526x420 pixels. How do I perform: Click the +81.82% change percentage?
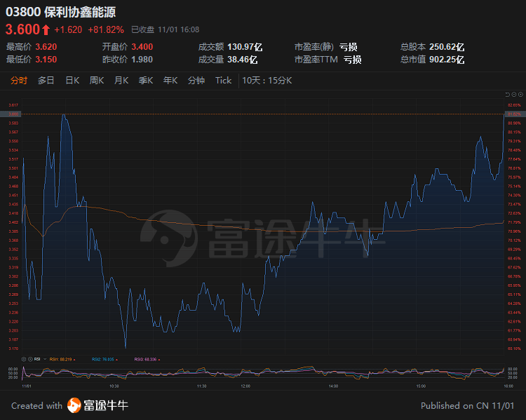point(106,30)
